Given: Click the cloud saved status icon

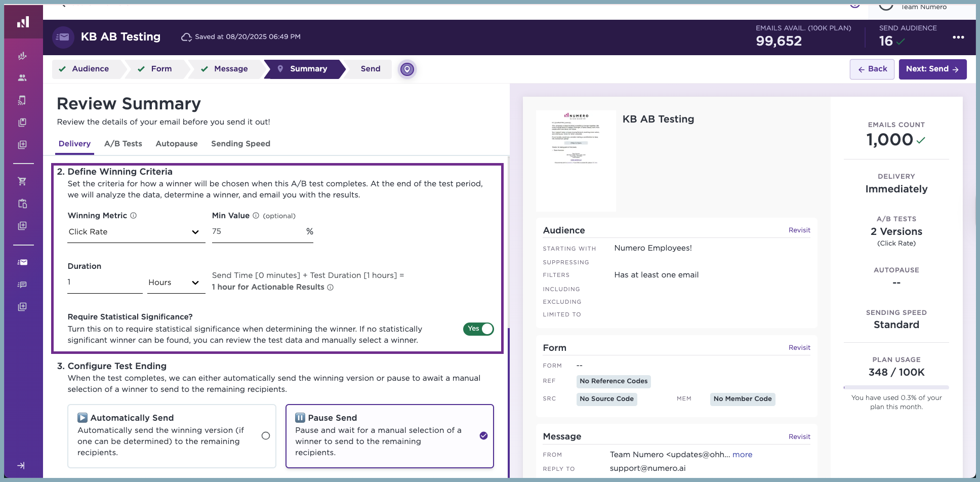Looking at the screenshot, I should click(x=186, y=37).
